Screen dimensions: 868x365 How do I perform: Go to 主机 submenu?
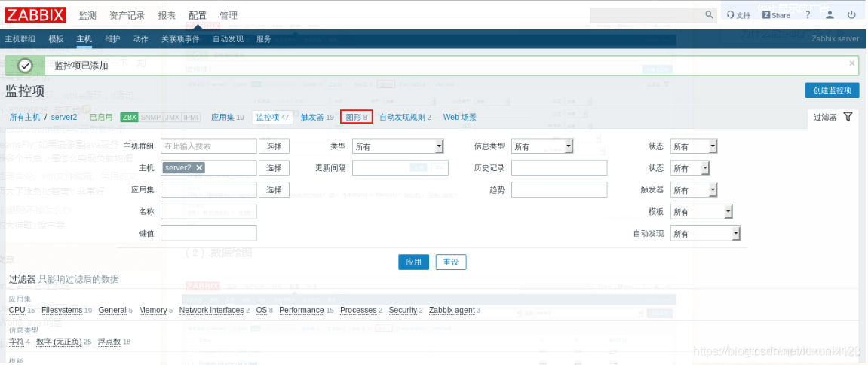84,38
